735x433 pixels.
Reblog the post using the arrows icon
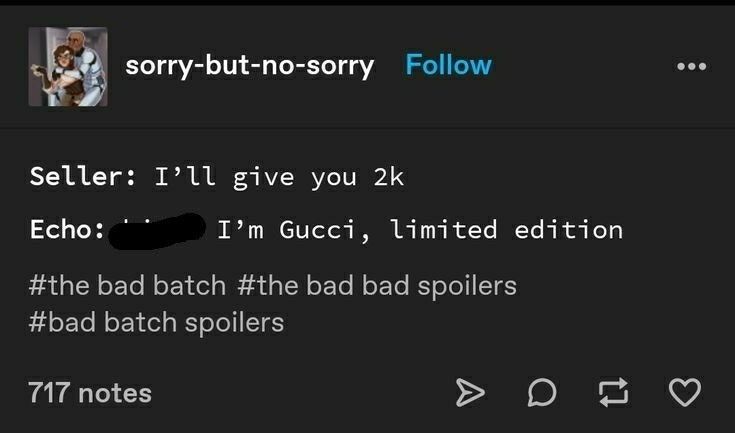[x=613, y=392]
